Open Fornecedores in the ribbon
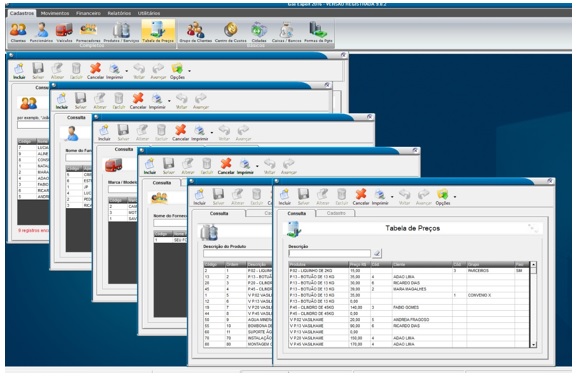The width and height of the screenshot is (577, 376). 88,32
